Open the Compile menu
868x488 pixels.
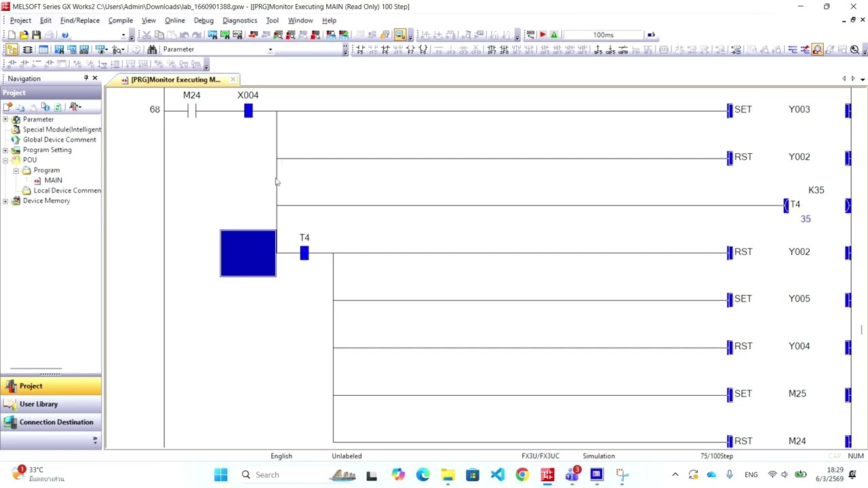(120, 20)
